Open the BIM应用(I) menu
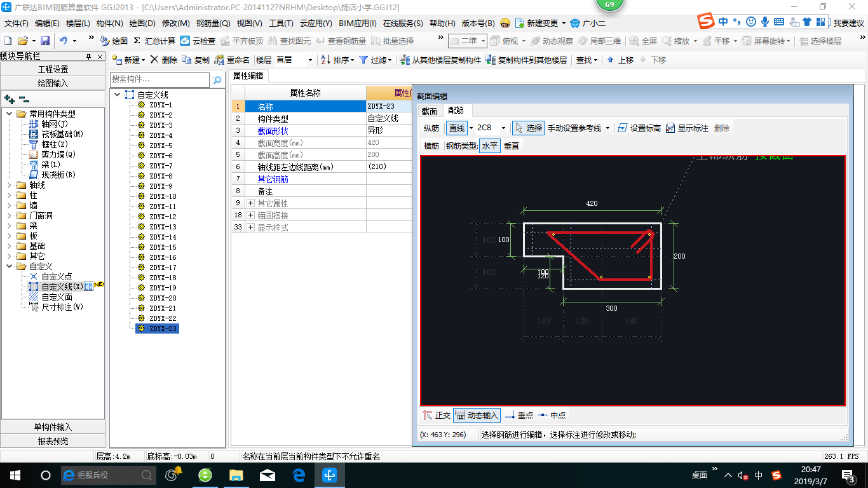868x488 pixels. (358, 24)
